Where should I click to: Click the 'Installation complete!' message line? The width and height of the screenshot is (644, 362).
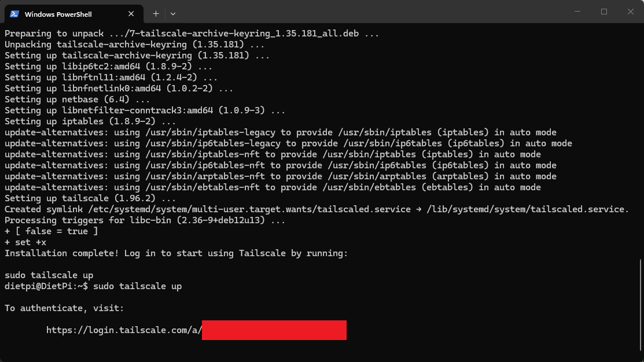(x=176, y=253)
